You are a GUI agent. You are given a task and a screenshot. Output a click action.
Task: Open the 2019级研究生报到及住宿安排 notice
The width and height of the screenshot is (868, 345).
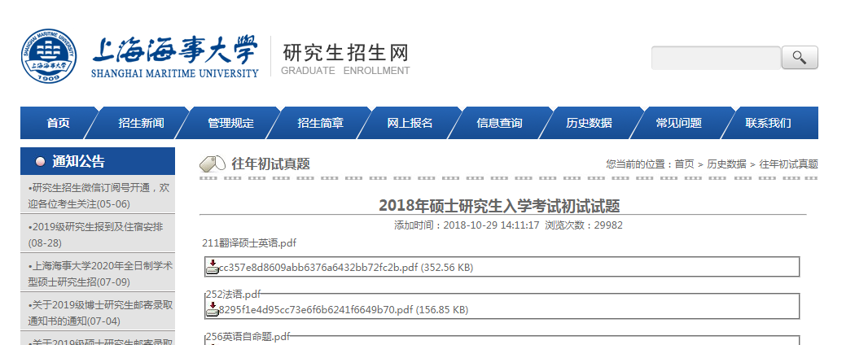(95, 227)
